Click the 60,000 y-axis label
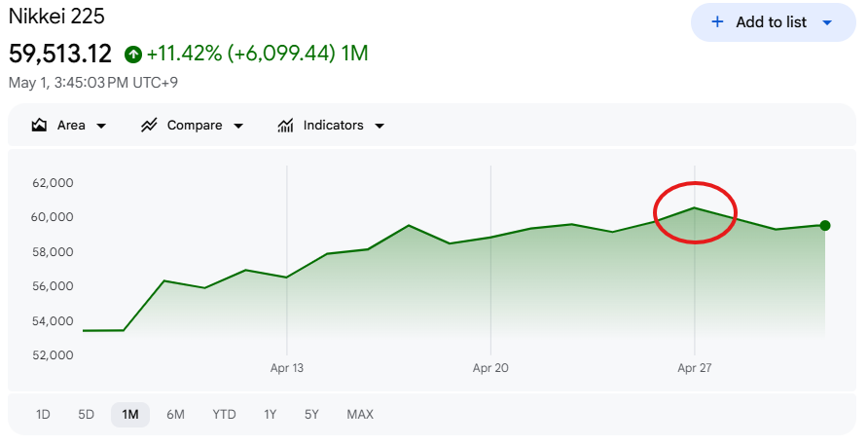 click(52, 217)
